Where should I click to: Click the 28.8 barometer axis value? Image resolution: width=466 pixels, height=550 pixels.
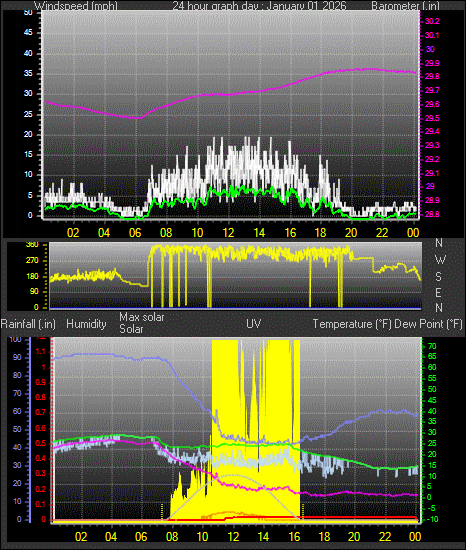point(432,214)
